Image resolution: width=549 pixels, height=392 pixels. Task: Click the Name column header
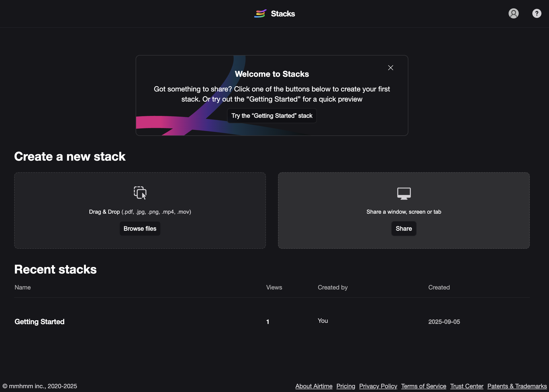(x=23, y=287)
